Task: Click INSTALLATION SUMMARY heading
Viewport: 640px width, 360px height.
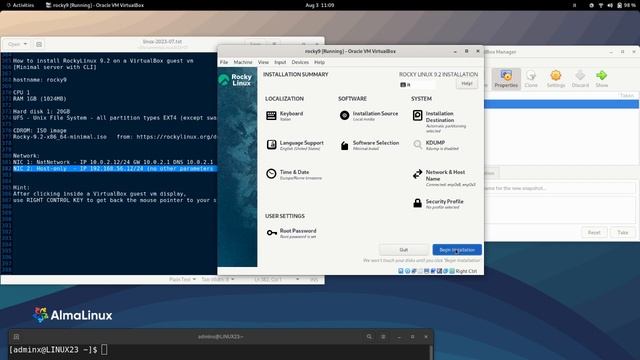Action: (296, 74)
